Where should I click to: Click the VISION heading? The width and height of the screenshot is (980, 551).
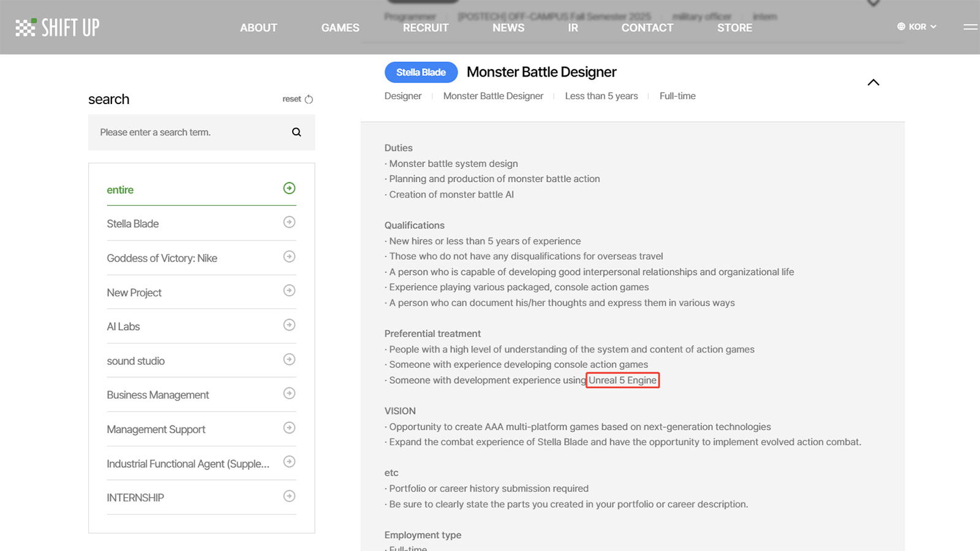[x=400, y=411]
